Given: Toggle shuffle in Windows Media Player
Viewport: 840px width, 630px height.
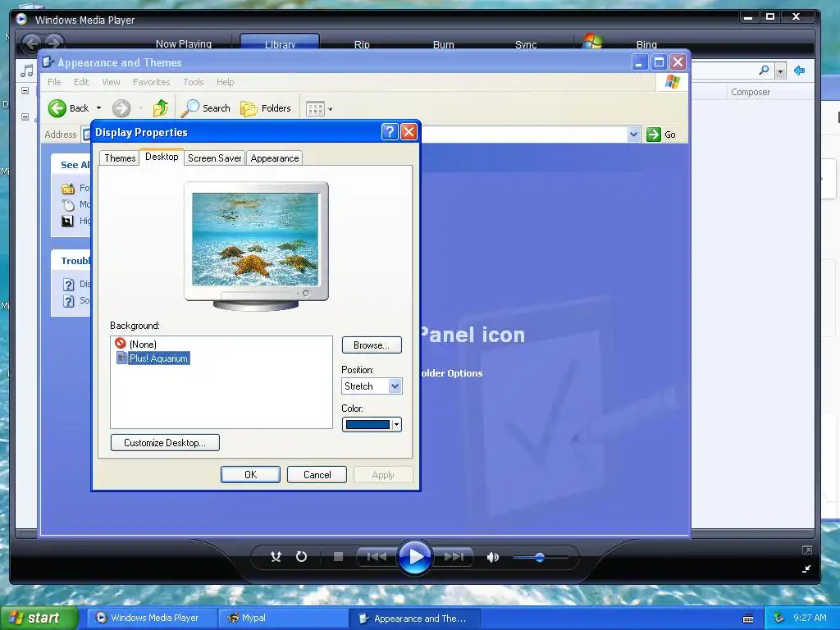Looking at the screenshot, I should pyautogui.click(x=276, y=557).
